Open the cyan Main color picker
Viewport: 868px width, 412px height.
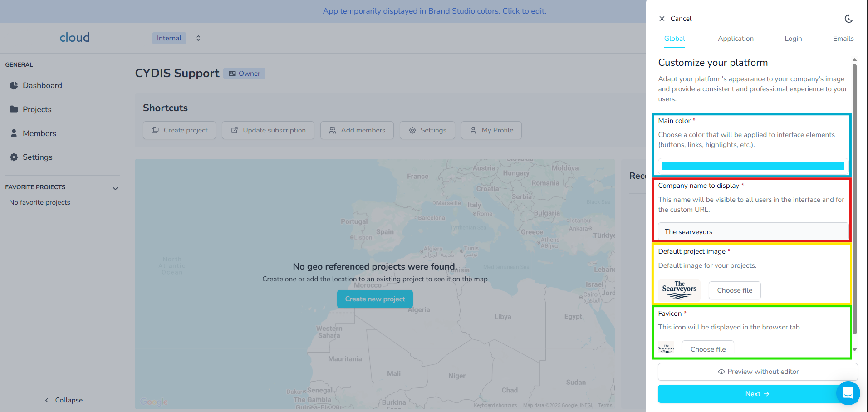coord(753,166)
